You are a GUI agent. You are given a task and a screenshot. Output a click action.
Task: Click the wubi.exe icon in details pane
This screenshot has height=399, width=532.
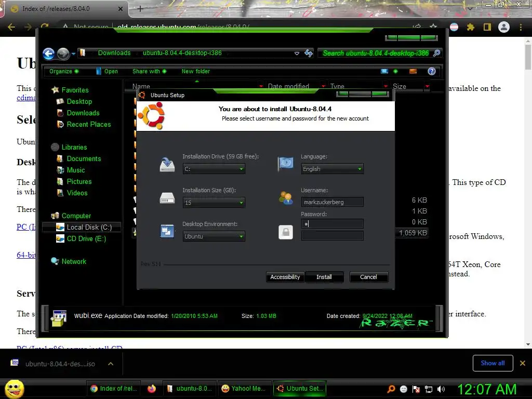coord(59,318)
